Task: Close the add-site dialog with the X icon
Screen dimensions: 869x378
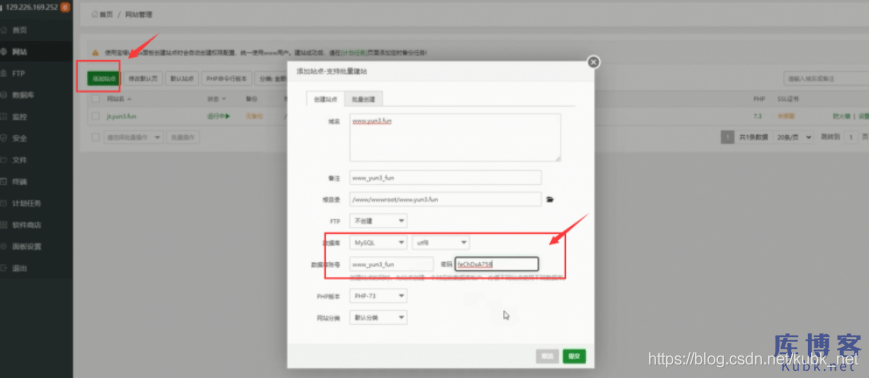Action: tap(593, 62)
